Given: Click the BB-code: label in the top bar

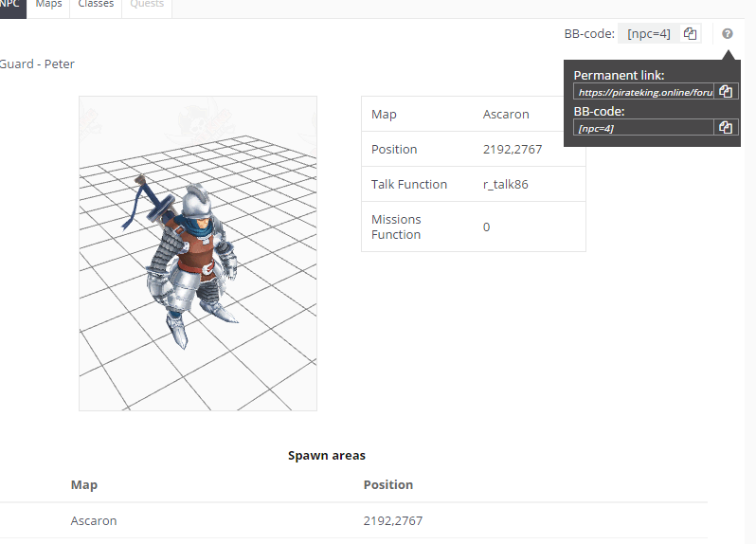Looking at the screenshot, I should point(589,34).
